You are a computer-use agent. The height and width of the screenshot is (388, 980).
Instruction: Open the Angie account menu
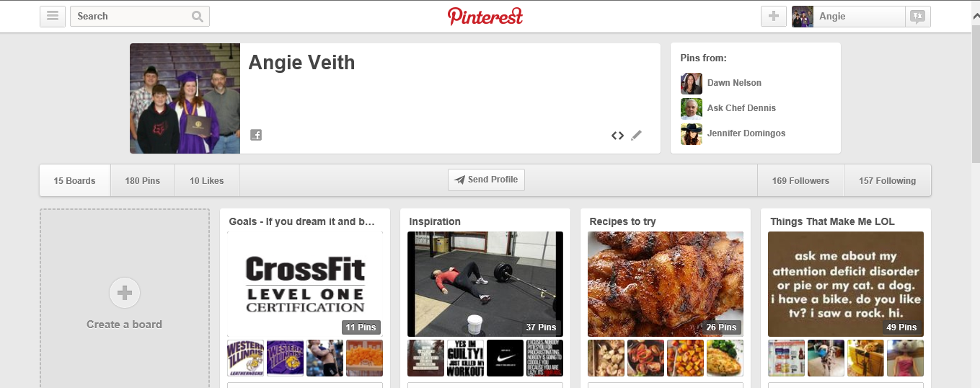848,17
